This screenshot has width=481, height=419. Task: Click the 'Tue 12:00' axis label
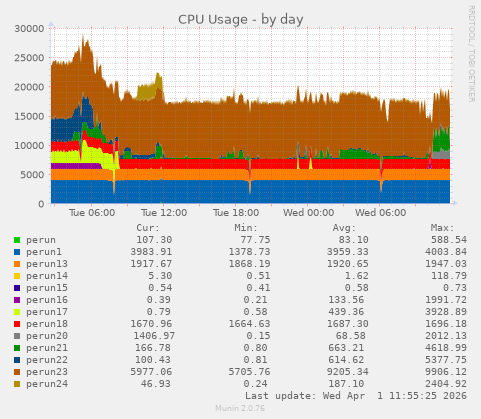tap(164, 213)
